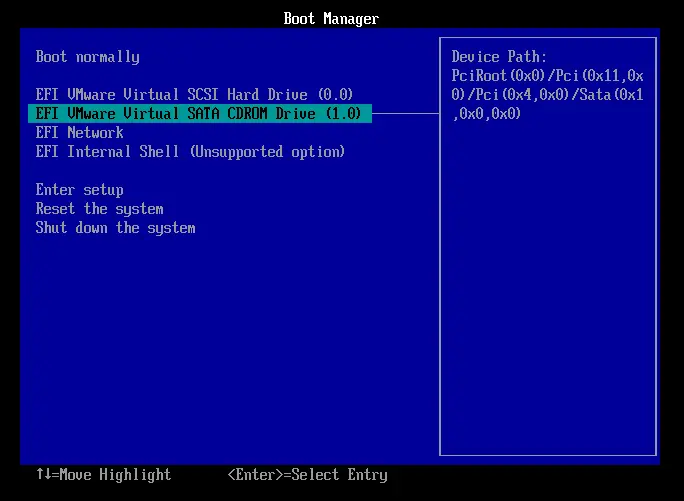The height and width of the screenshot is (501, 684).
Task: Open the "Enter setup" option
Action: pos(79,190)
